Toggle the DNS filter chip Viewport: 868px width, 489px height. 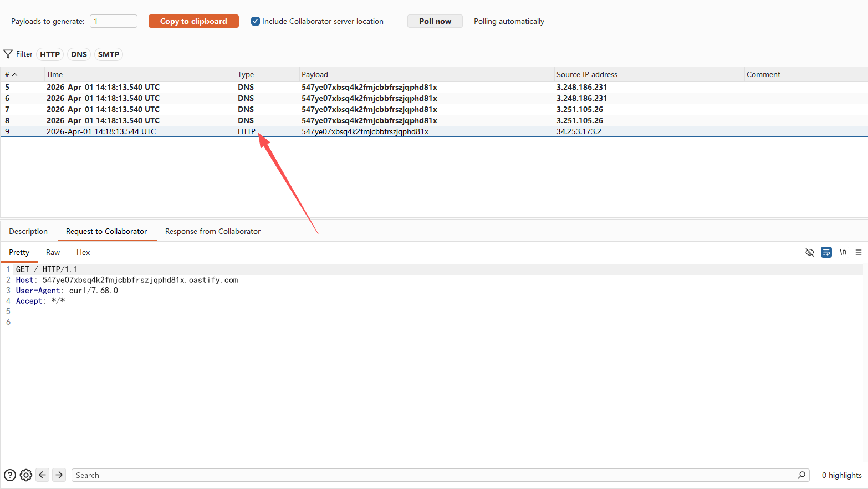[x=79, y=54]
